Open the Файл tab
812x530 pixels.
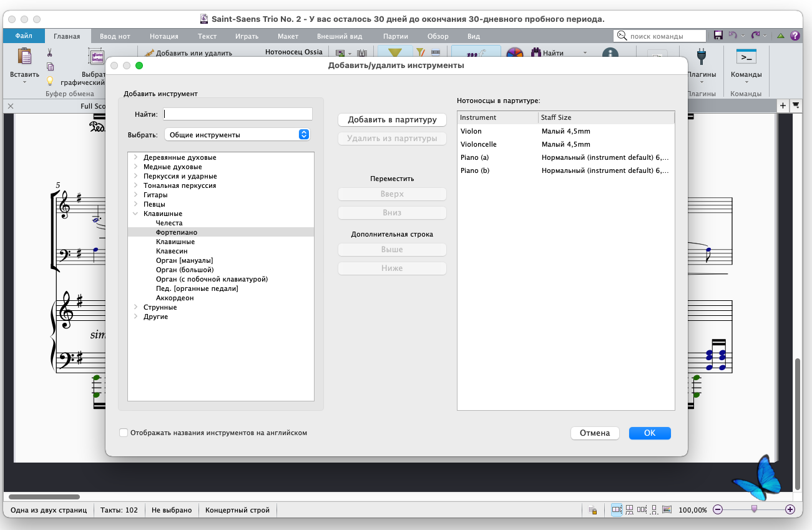tap(24, 36)
